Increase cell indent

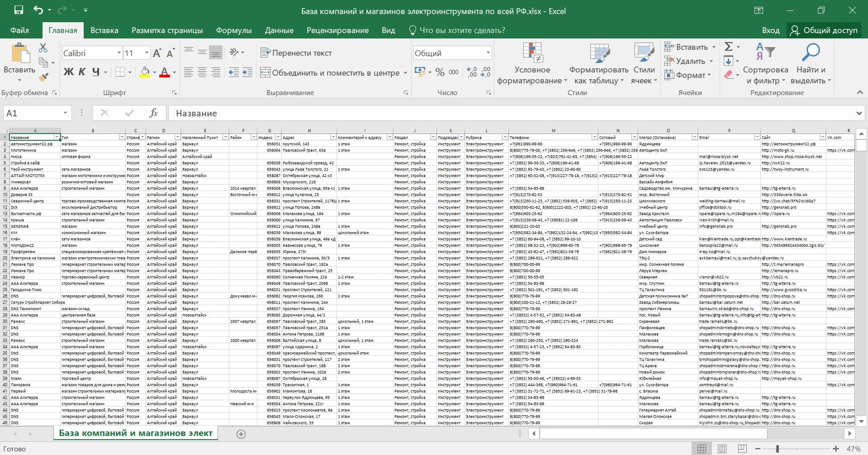(x=247, y=72)
